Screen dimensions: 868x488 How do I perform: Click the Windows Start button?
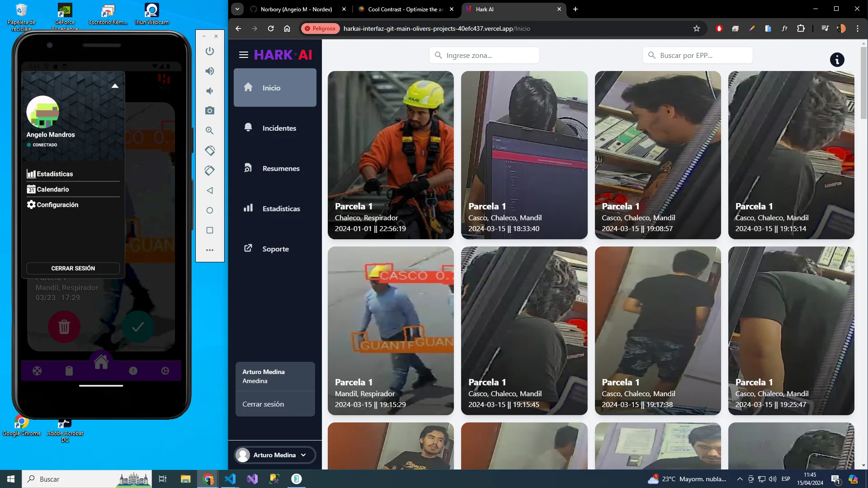11,479
